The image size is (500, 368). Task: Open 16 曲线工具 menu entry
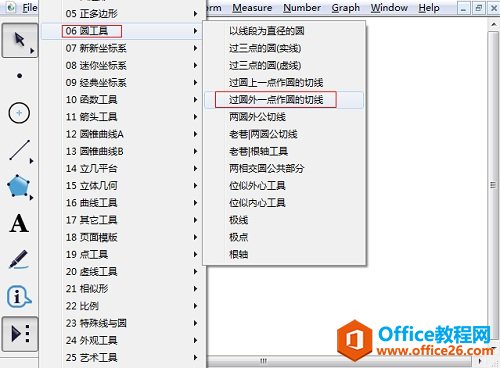[x=121, y=203]
